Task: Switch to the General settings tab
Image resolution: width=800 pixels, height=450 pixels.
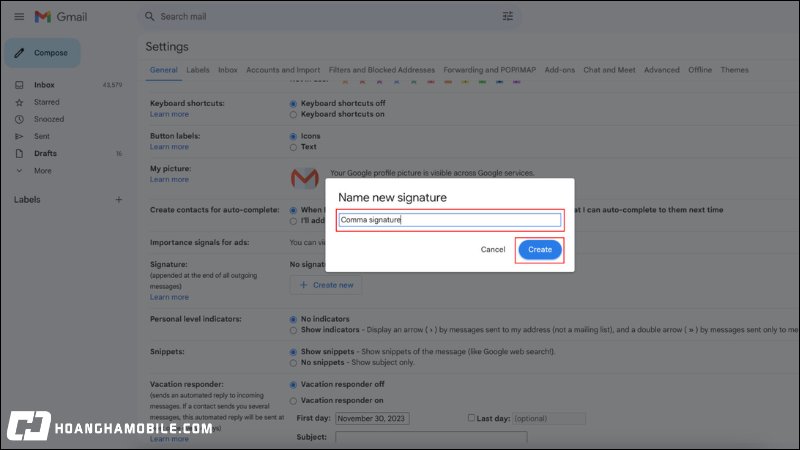Action: click(164, 70)
